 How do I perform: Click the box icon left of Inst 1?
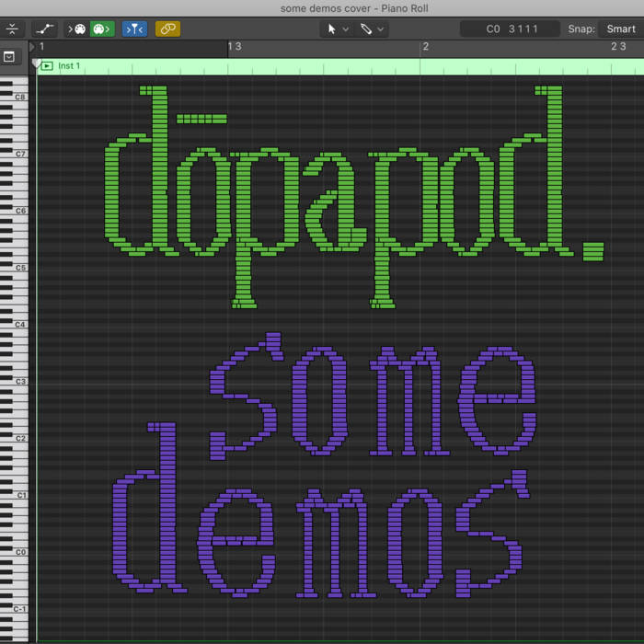coord(9,57)
